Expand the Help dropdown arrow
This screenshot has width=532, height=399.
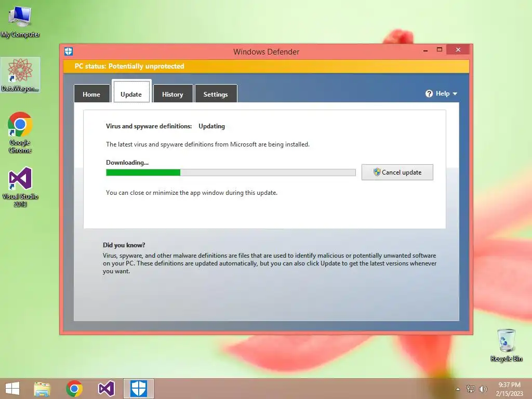coord(455,94)
